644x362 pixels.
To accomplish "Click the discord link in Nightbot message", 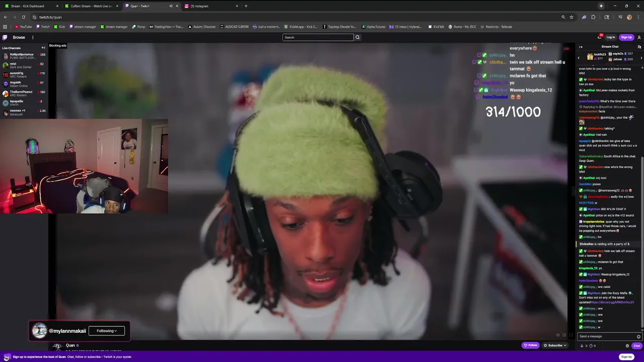I will (612, 302).
